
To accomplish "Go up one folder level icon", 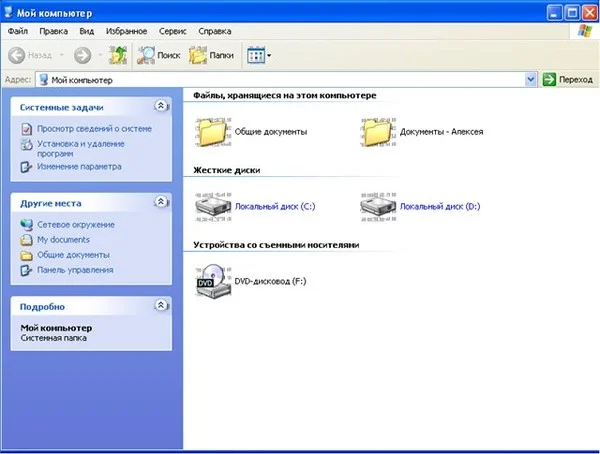I will pos(118,56).
